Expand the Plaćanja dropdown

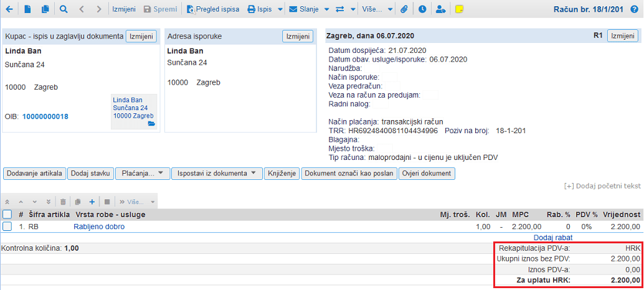coord(142,174)
